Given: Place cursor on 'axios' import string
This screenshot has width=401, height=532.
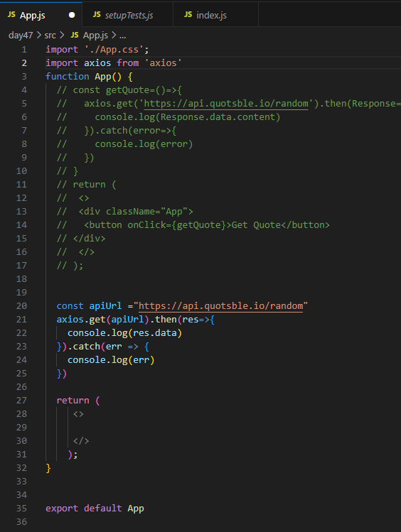Looking at the screenshot, I should point(164,63).
